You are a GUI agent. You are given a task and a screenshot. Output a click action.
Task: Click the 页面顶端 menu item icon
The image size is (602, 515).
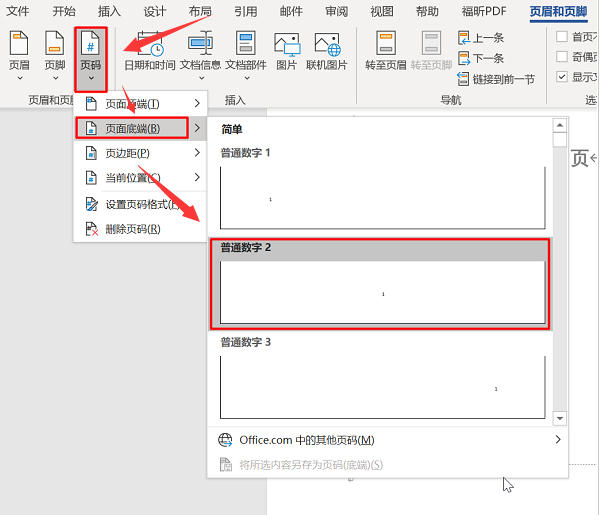(x=91, y=104)
